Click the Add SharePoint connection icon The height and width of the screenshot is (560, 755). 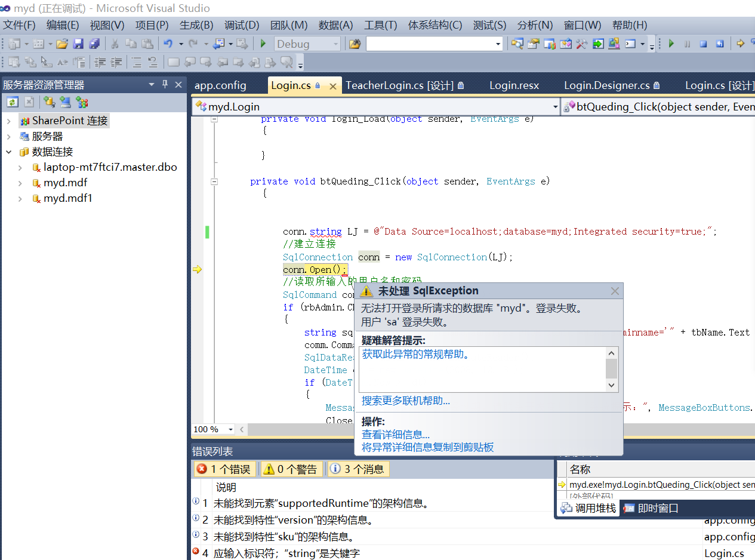(x=82, y=102)
